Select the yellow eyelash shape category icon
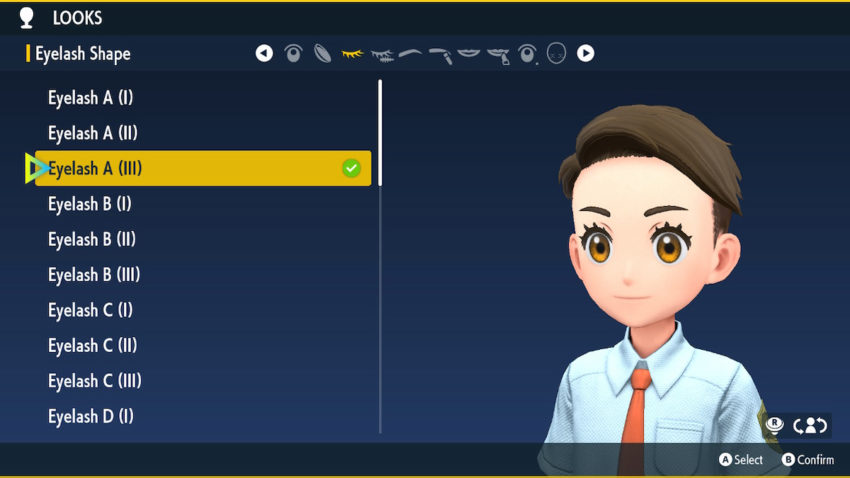Screen dimensions: 850x478 tap(352, 54)
